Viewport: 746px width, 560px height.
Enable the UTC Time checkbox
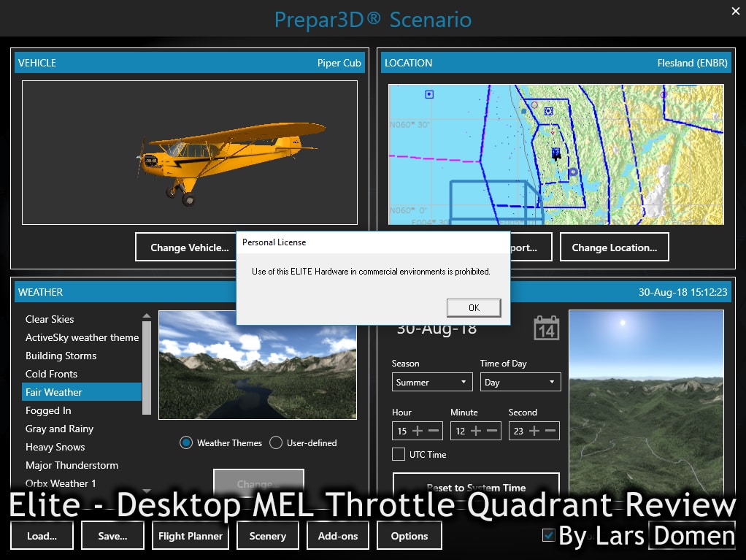coord(399,454)
